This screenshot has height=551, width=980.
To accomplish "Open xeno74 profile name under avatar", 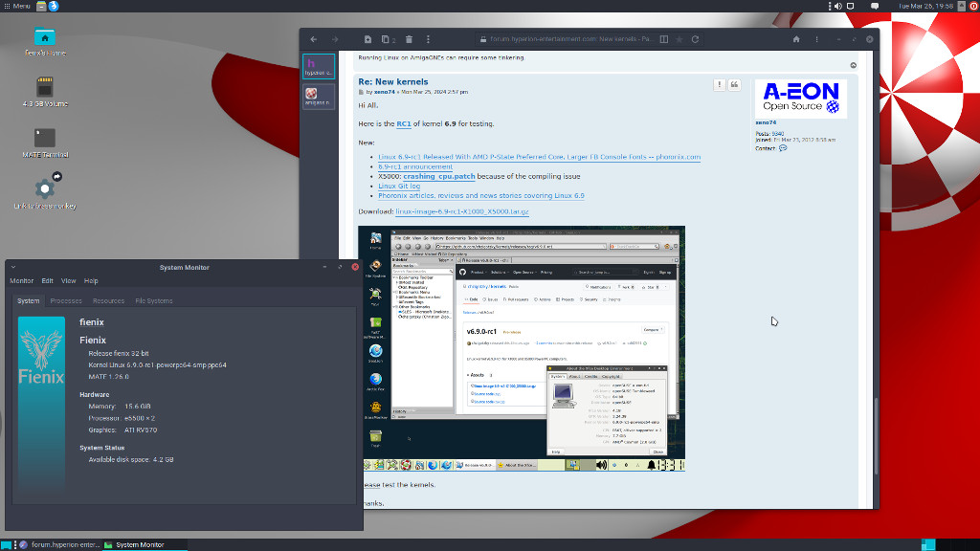I will pos(766,123).
